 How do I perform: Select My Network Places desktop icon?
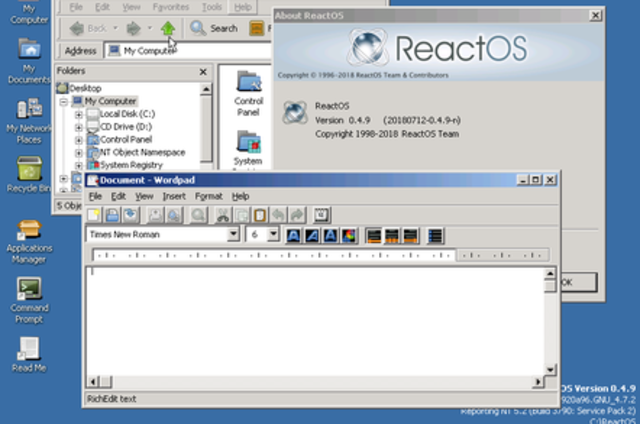[29, 121]
